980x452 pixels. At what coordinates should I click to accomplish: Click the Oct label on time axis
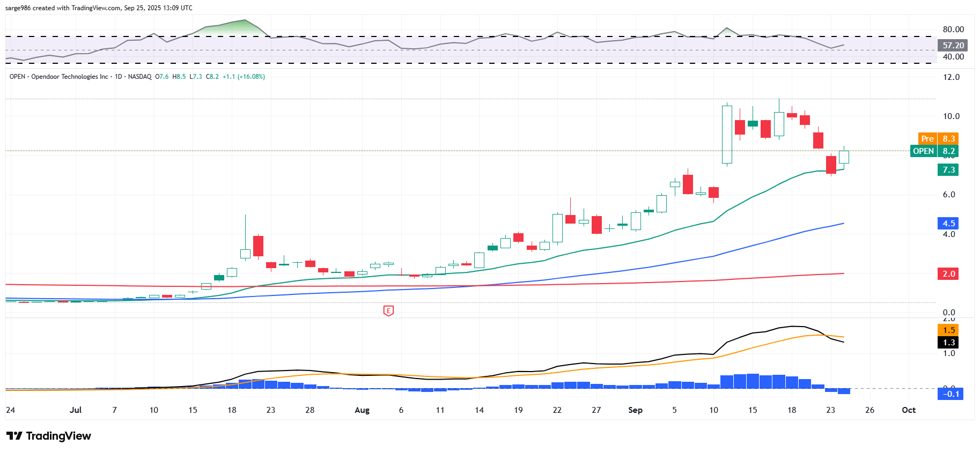point(908,410)
